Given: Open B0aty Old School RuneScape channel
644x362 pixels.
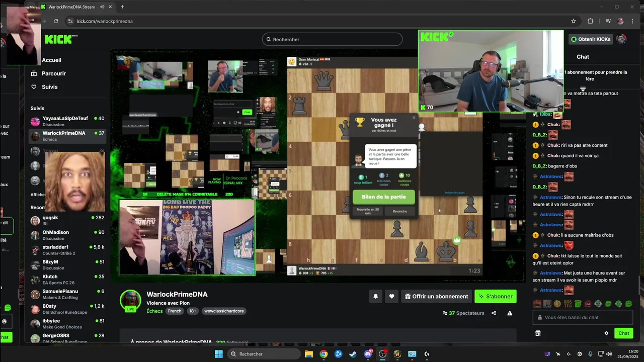Looking at the screenshot, I should pos(67,309).
